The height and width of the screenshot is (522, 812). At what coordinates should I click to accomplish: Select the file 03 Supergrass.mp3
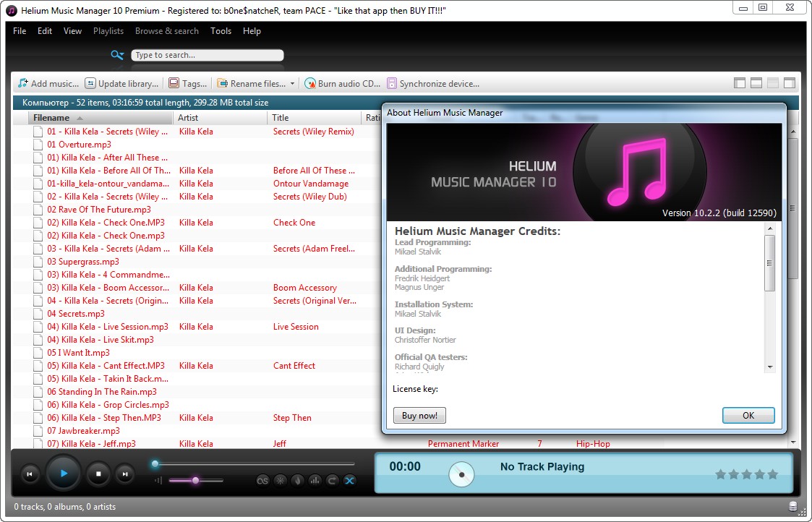click(x=83, y=262)
